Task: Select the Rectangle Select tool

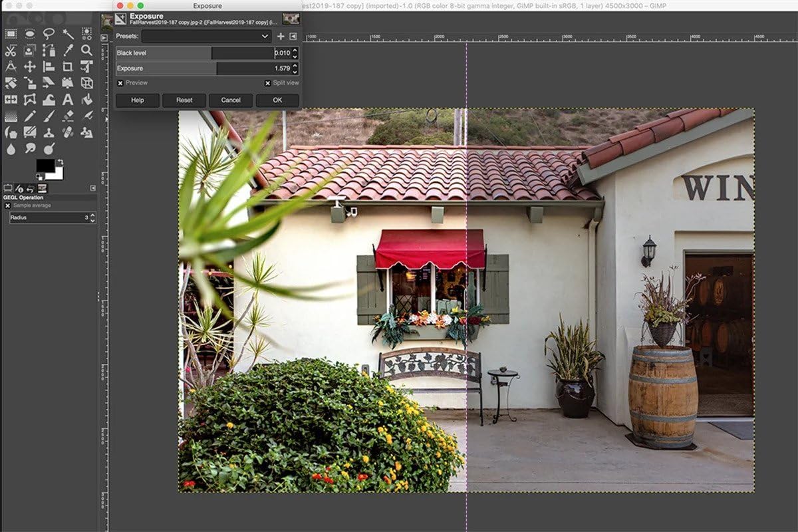Action: tap(11, 33)
